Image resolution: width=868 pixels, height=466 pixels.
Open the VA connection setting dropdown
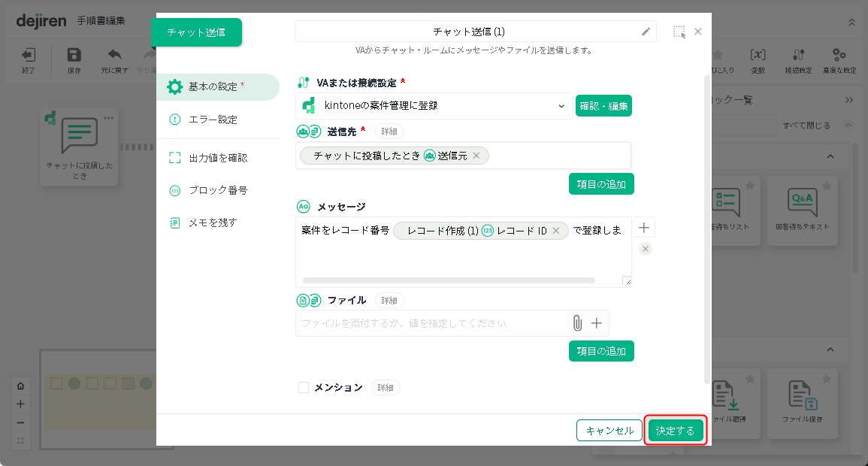(x=435, y=106)
